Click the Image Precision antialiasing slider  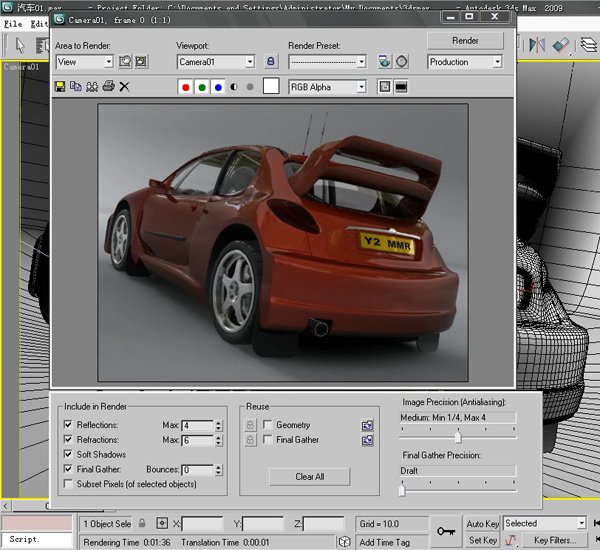458,437
